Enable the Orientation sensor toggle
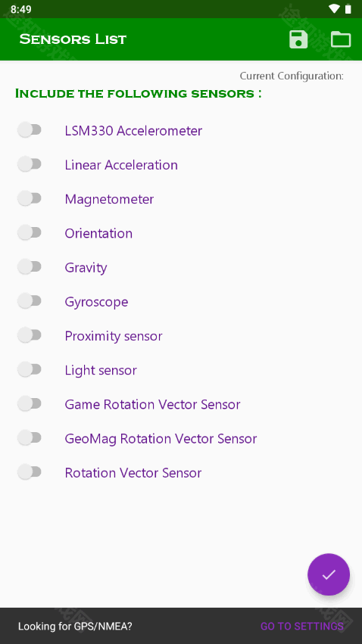 (30, 233)
